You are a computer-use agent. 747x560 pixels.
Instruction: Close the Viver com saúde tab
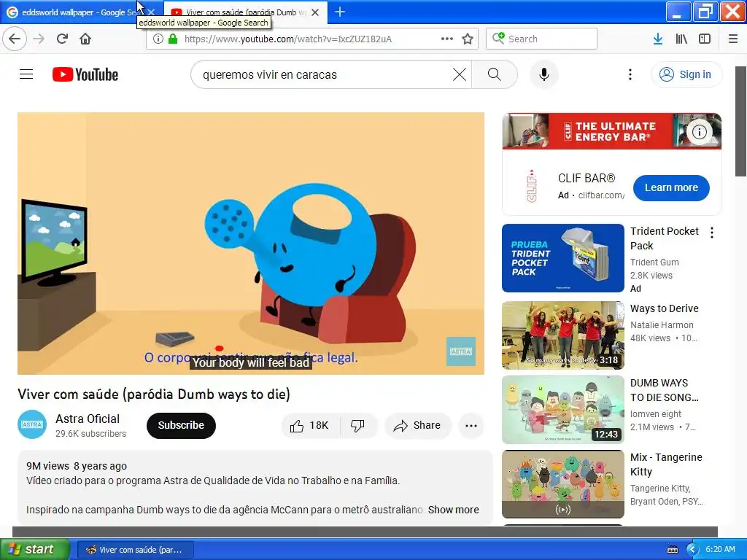click(315, 12)
